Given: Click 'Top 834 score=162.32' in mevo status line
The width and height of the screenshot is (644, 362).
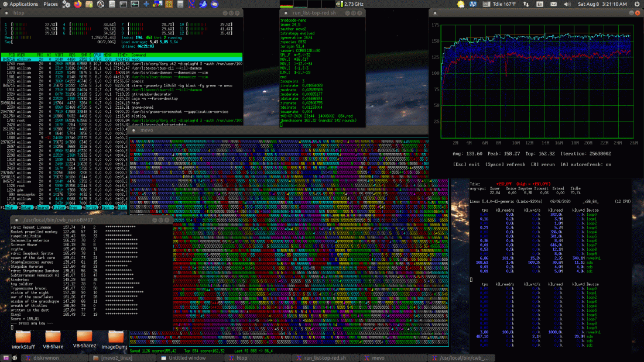Looking at the screenshot, I should pyautogui.click(x=204, y=351).
